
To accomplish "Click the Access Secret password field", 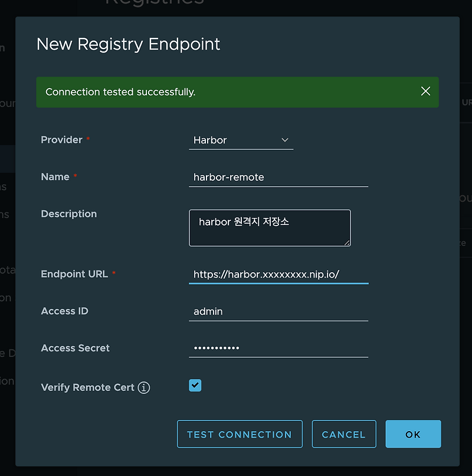I will pos(278,348).
